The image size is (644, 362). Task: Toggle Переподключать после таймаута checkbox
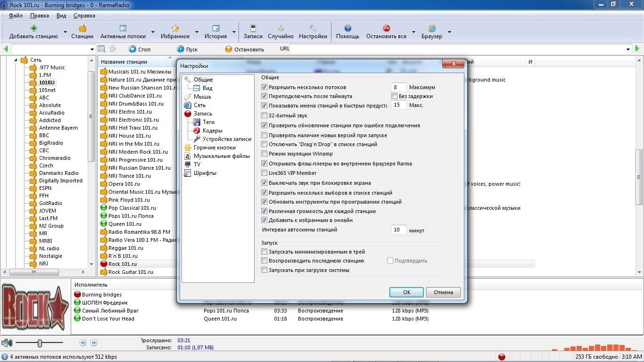tap(264, 96)
